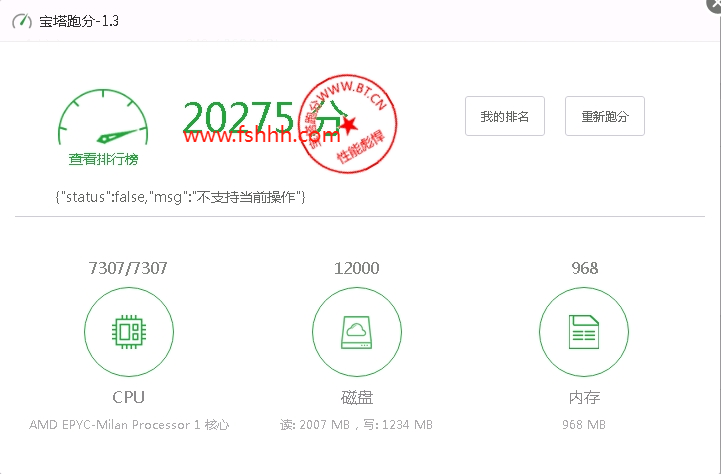The image size is (721, 474).
Task: Open the 查看排行榜 leaderboard link
Action: tap(103, 159)
